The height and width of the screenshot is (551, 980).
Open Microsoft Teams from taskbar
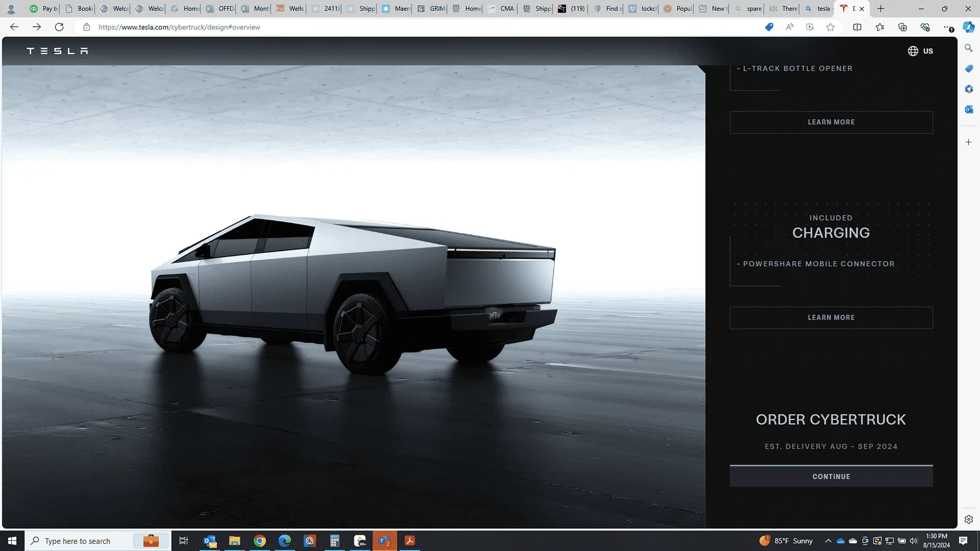(385, 541)
